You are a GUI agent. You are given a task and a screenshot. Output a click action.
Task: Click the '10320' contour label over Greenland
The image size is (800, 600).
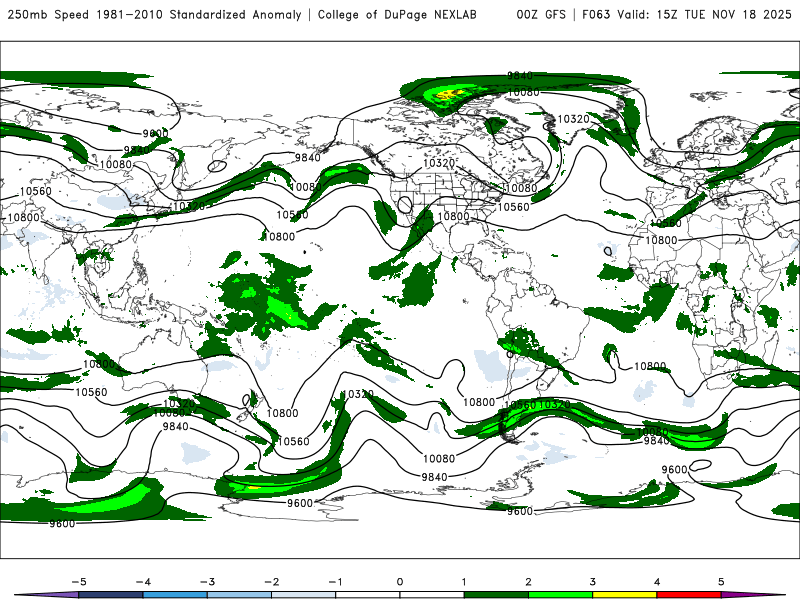pos(573,119)
